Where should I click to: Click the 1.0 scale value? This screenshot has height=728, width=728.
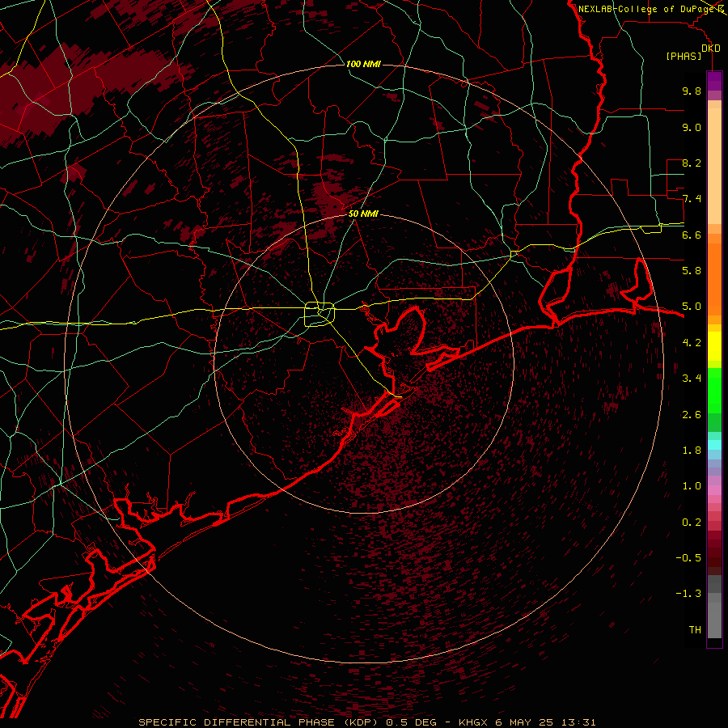click(692, 485)
